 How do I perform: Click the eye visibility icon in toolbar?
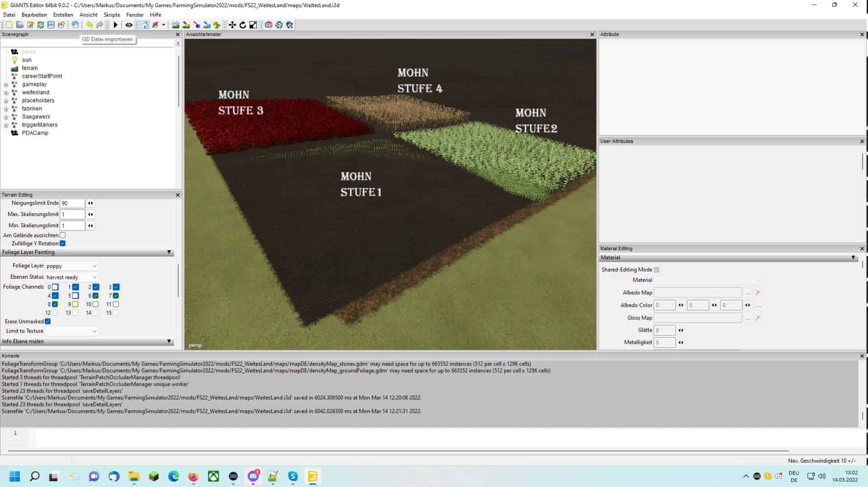[x=129, y=25]
